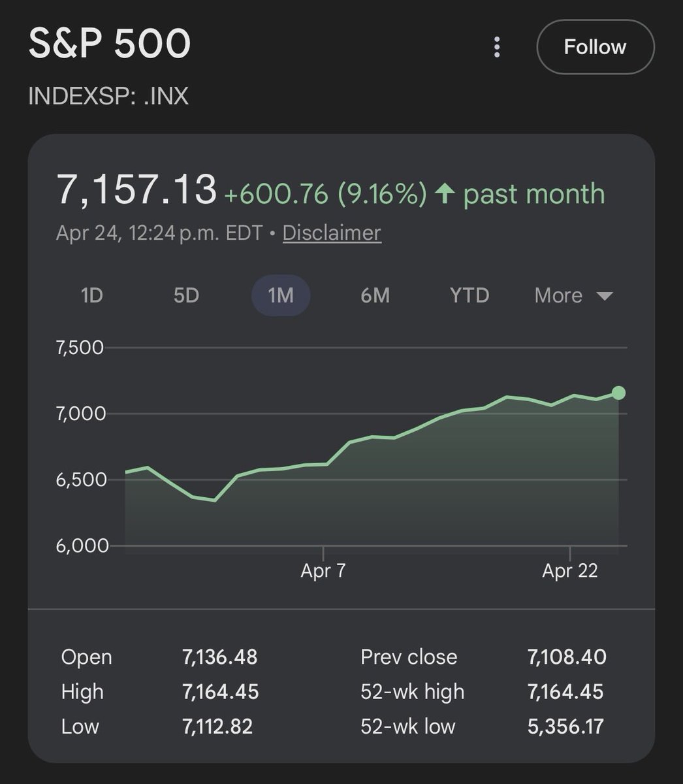
Task: Click the Prev close label
Action: click(409, 657)
